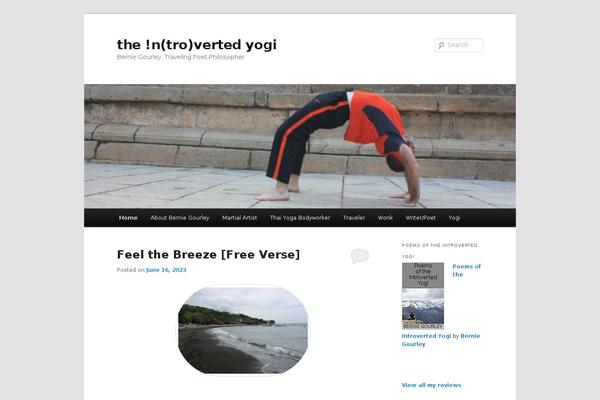Click the Poems of the Introverted Yogi cover
The image size is (600, 400).
click(x=423, y=296)
